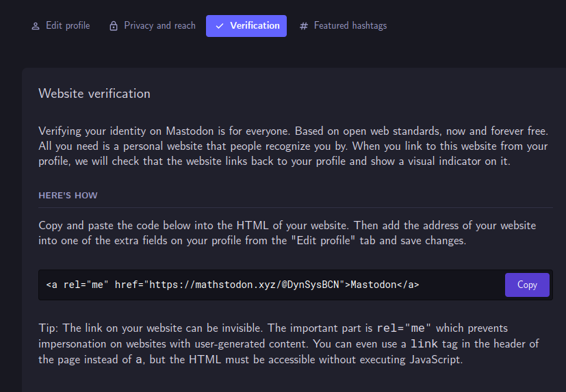Click the HERE'S HOW section label
This screenshot has height=392, width=566.
pos(68,195)
